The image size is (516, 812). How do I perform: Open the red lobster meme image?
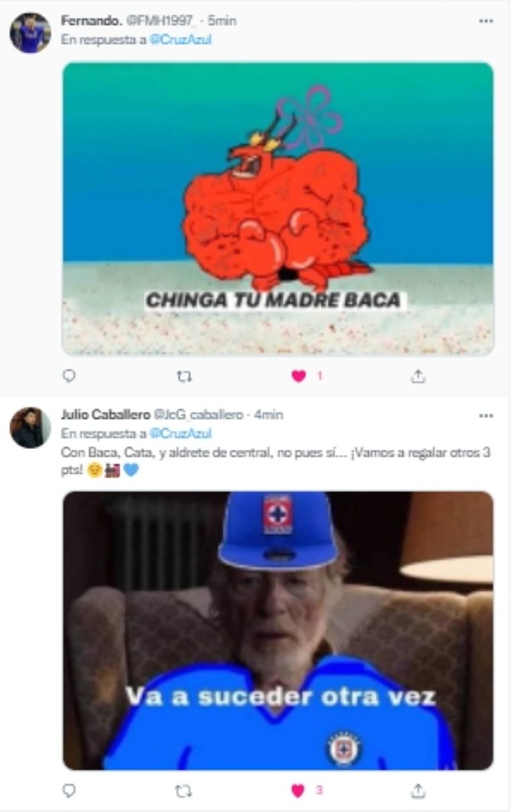click(278, 208)
